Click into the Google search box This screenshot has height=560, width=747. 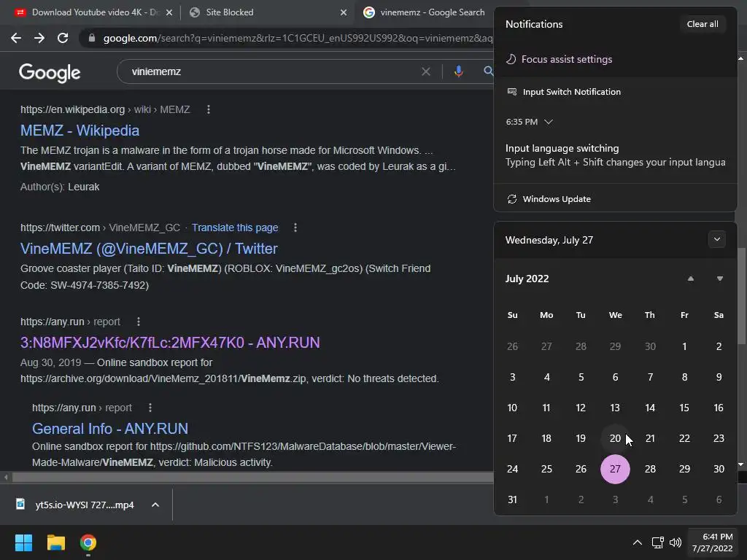[x=271, y=71]
